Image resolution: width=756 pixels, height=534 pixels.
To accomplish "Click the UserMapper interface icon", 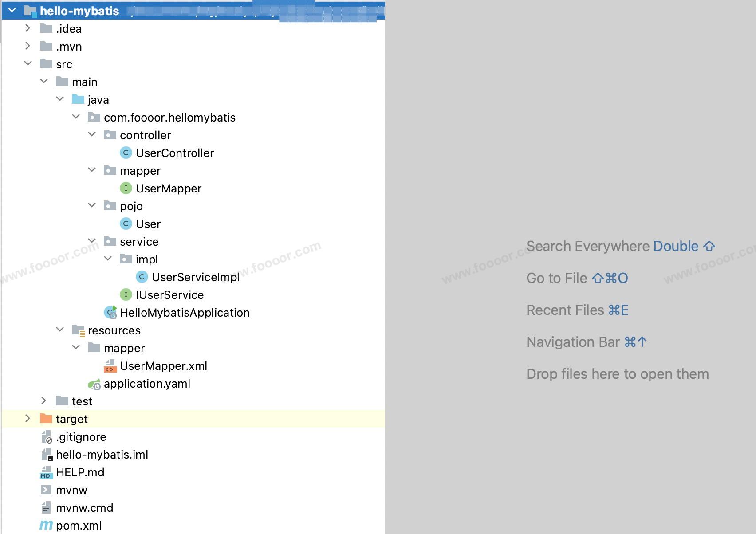I will pyautogui.click(x=126, y=188).
